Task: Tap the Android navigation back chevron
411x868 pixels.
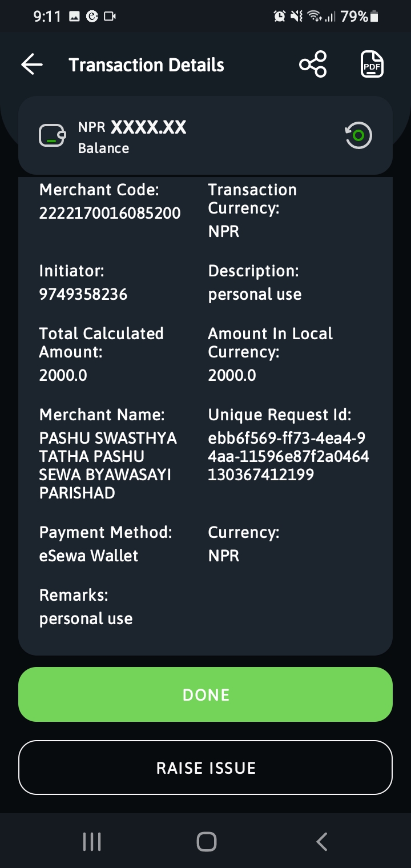Action: 321,841
